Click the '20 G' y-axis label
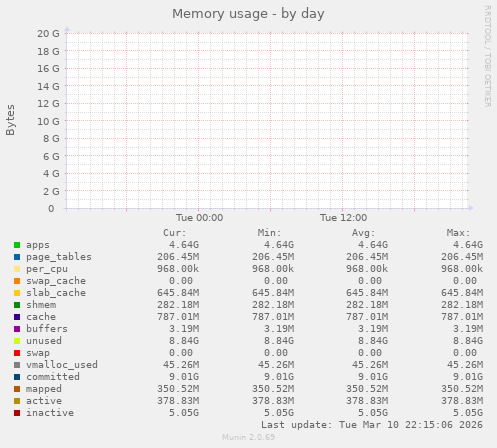The width and height of the screenshot is (497, 448). (x=48, y=34)
